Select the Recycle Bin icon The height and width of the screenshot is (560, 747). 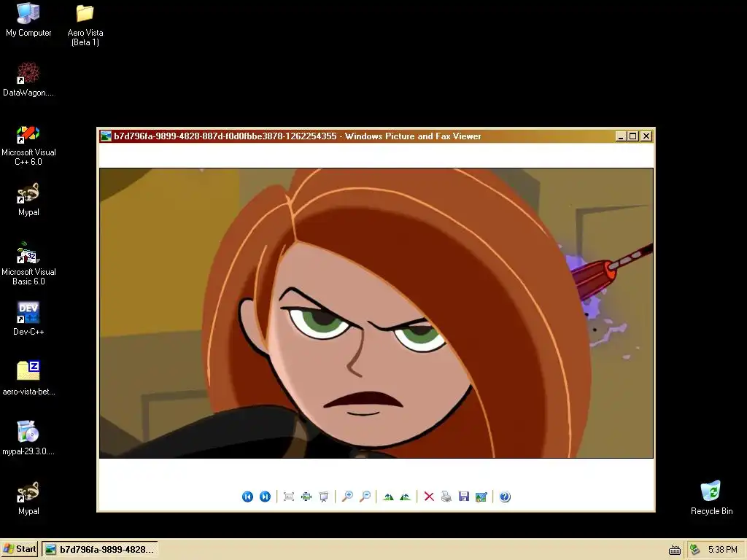712,497
